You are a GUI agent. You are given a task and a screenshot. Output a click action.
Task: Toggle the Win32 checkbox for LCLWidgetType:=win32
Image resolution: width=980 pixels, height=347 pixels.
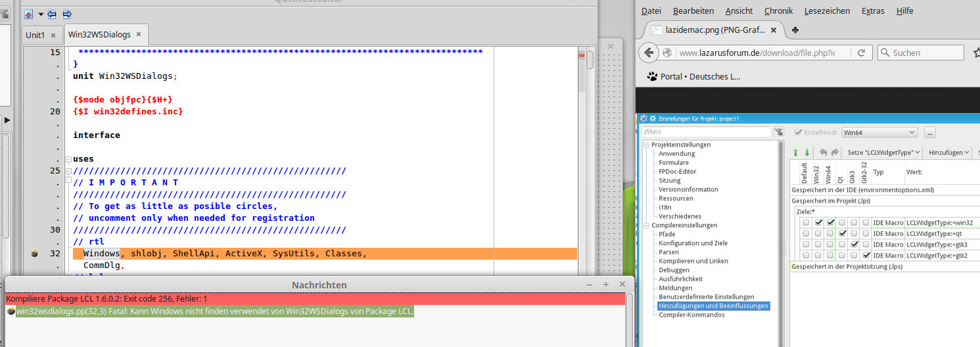coord(818,223)
